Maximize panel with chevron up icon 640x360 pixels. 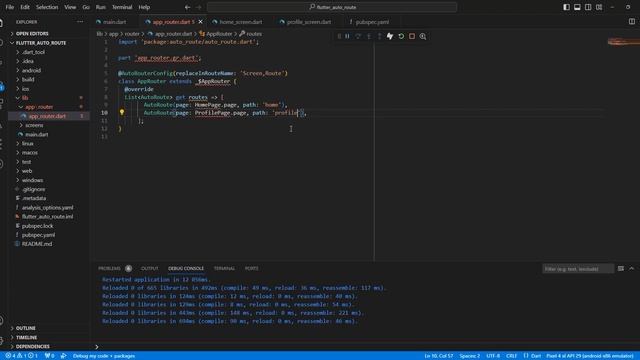(x=631, y=269)
